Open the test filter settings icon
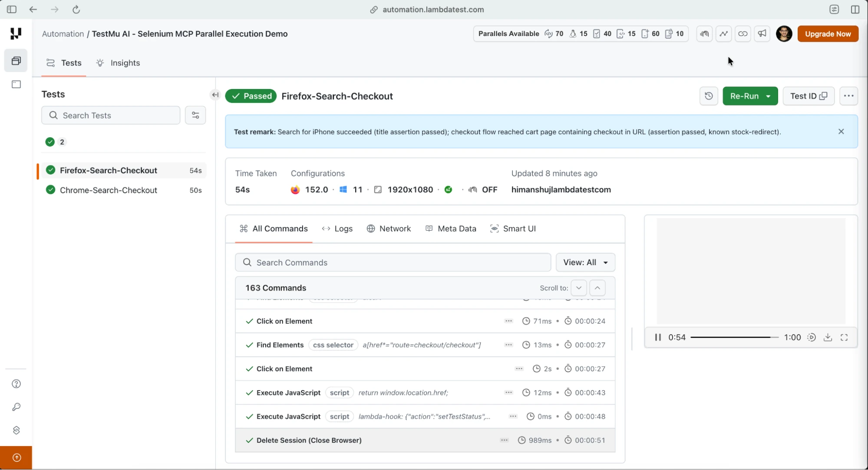The height and width of the screenshot is (470, 868). [x=195, y=115]
